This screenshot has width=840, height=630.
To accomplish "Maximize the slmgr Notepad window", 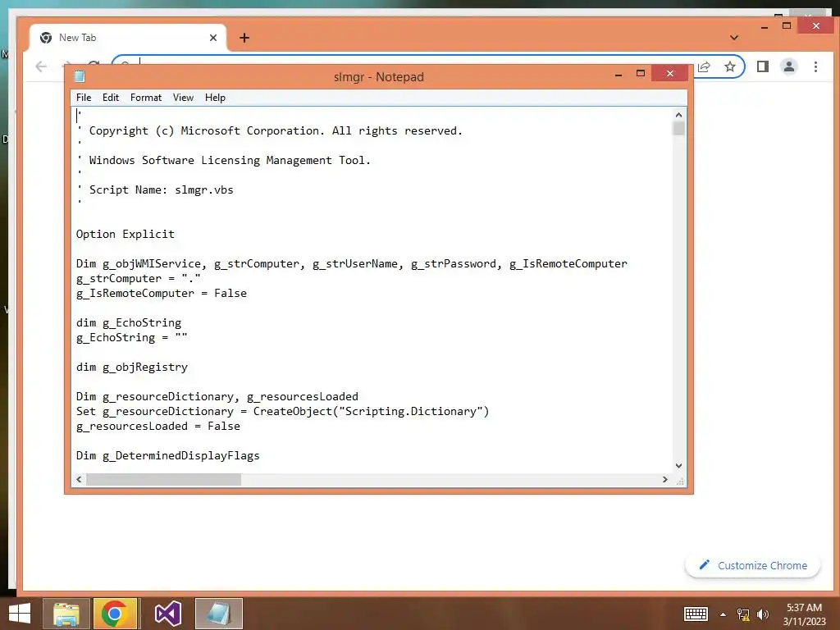I will click(640, 73).
